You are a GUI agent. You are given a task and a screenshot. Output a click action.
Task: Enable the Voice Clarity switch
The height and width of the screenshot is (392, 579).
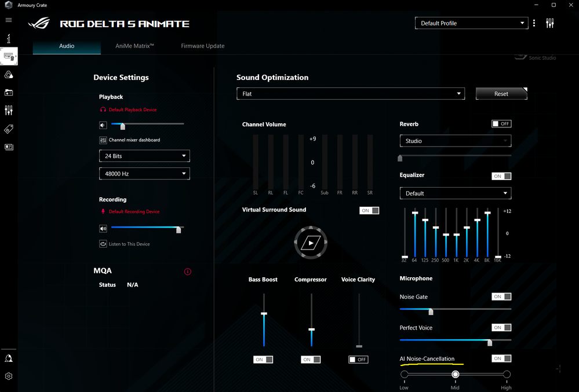358,360
